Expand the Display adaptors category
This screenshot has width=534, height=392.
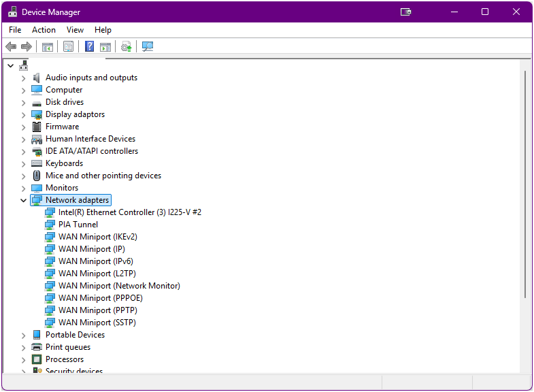click(23, 115)
